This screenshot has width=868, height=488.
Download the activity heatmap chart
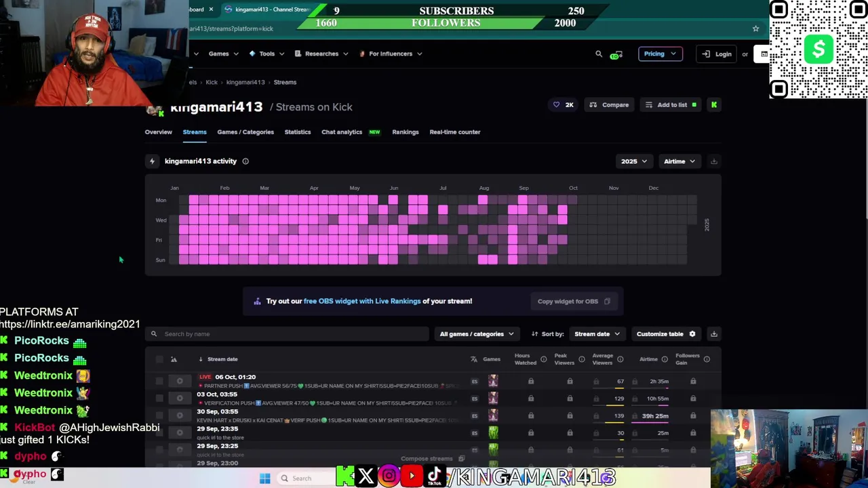point(713,161)
